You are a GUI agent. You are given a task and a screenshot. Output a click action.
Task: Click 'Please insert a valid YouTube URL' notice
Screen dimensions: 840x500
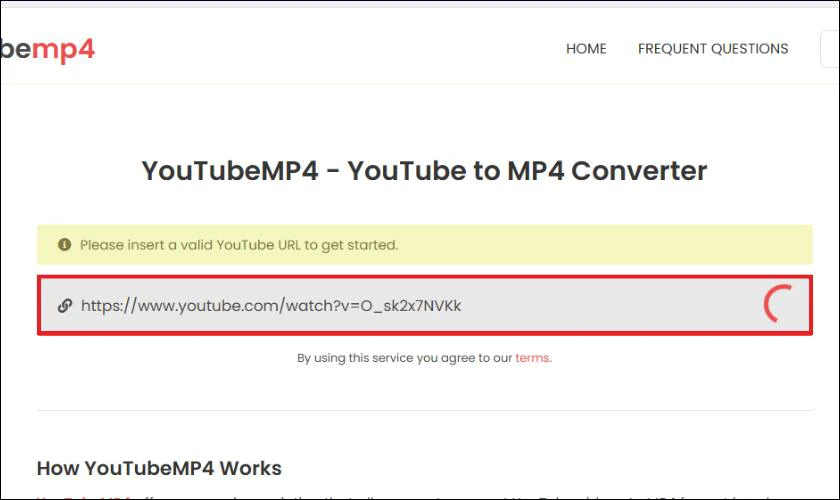pos(425,244)
